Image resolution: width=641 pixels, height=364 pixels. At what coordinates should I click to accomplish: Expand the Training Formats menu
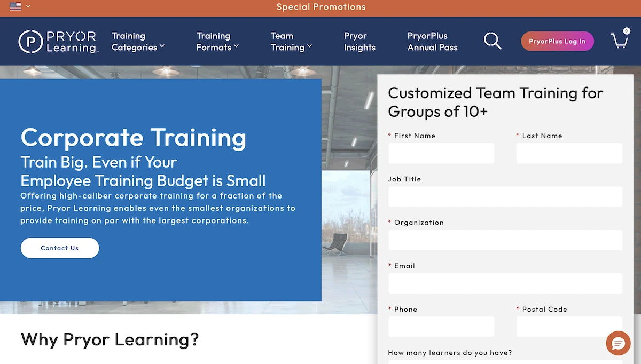(x=217, y=42)
